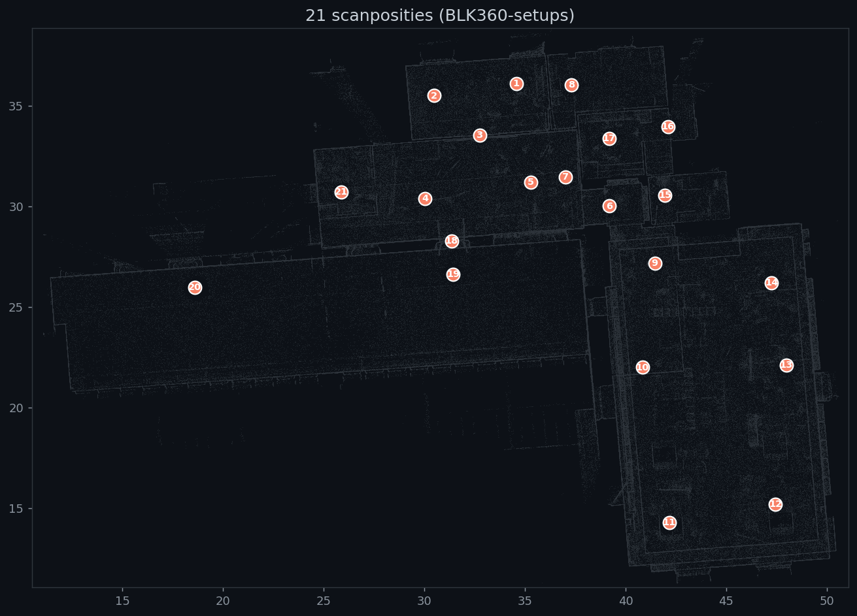Click scan position marker 17
The width and height of the screenshot is (857, 616).
pos(609,138)
